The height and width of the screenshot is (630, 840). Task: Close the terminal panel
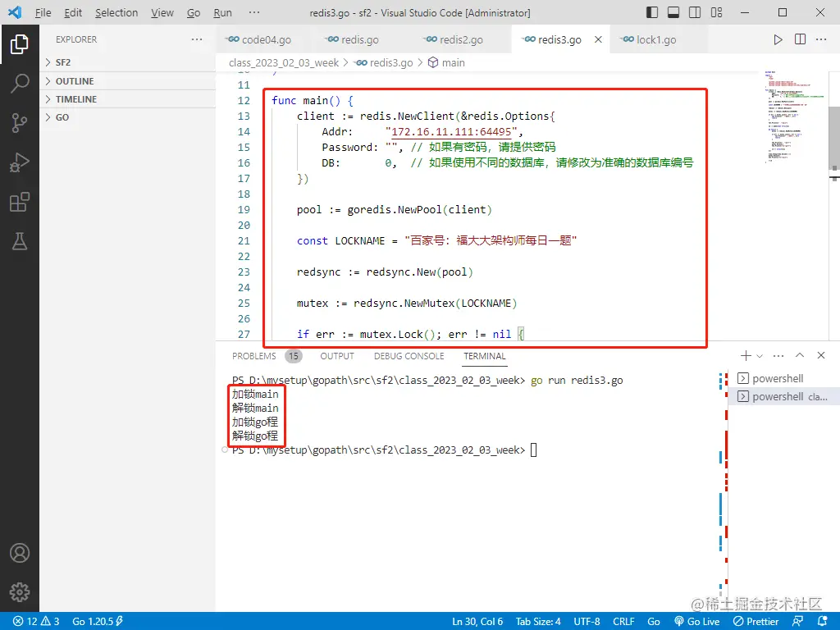(x=821, y=355)
